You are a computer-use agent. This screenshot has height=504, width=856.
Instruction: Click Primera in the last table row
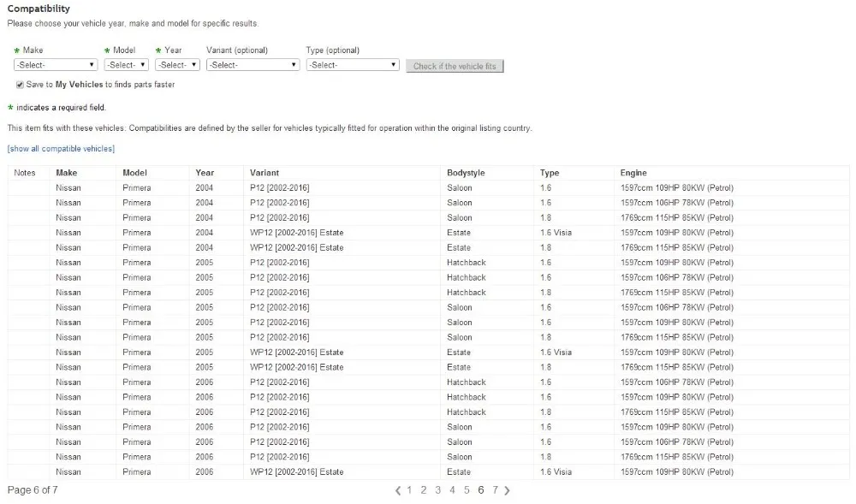[x=136, y=471]
